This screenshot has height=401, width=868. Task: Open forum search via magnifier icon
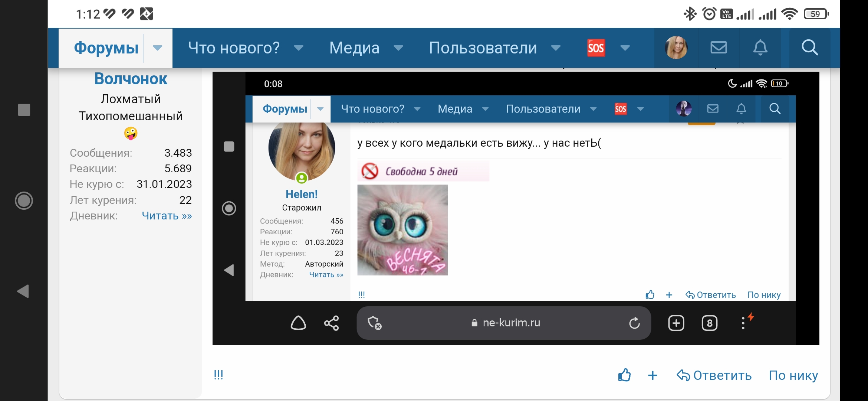810,48
